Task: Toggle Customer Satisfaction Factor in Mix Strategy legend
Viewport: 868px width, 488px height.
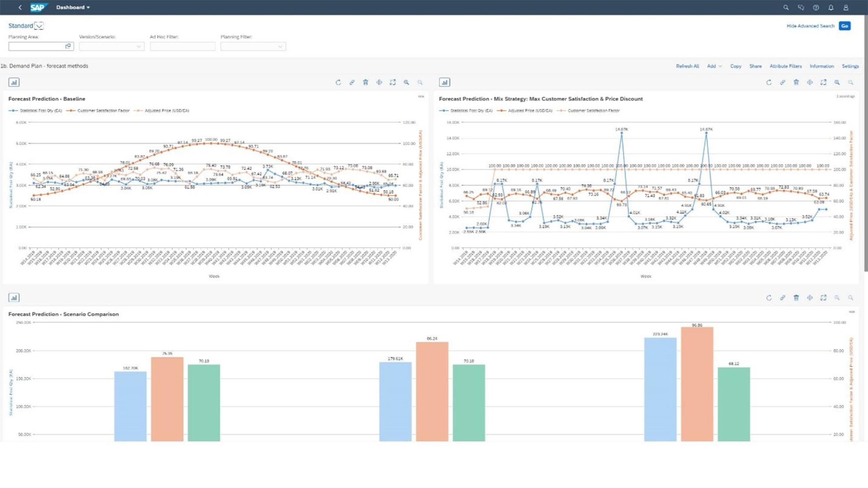Action: [589, 111]
